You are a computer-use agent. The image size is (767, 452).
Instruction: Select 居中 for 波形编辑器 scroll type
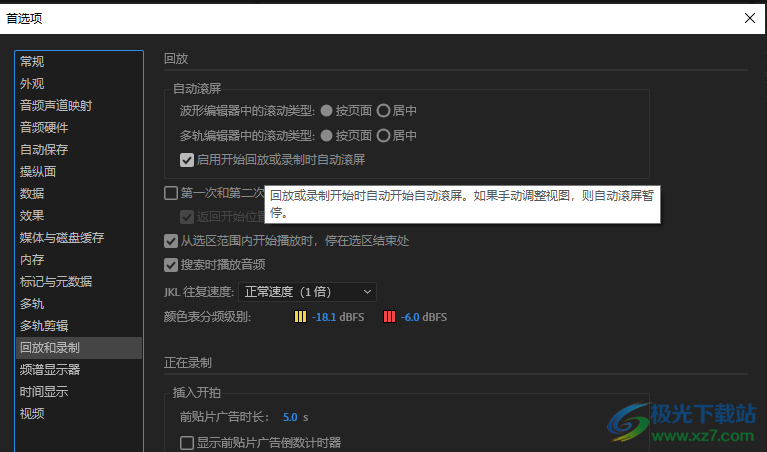click(x=383, y=110)
